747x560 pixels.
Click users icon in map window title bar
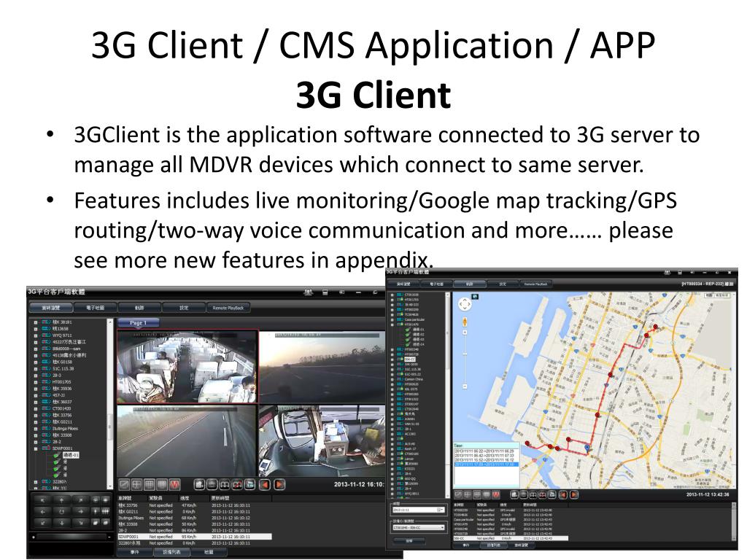tap(667, 273)
